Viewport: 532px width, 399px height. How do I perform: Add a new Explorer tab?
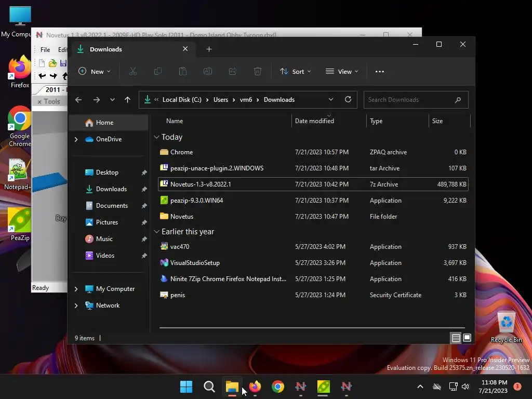[x=209, y=49]
